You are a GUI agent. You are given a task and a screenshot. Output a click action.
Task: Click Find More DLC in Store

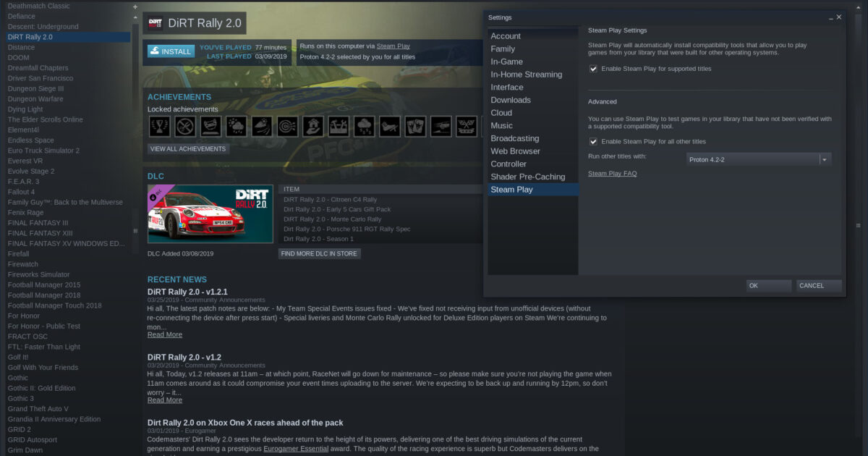point(319,253)
